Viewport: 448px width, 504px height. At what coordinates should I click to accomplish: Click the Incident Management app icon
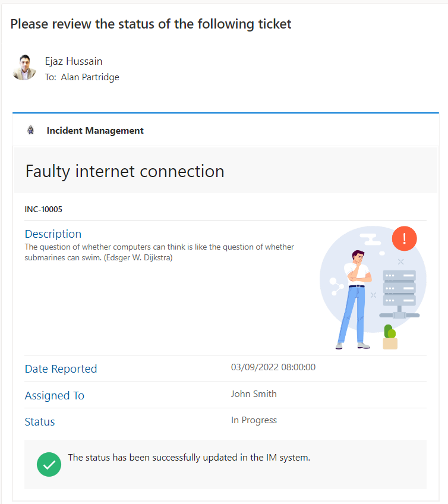tap(30, 130)
